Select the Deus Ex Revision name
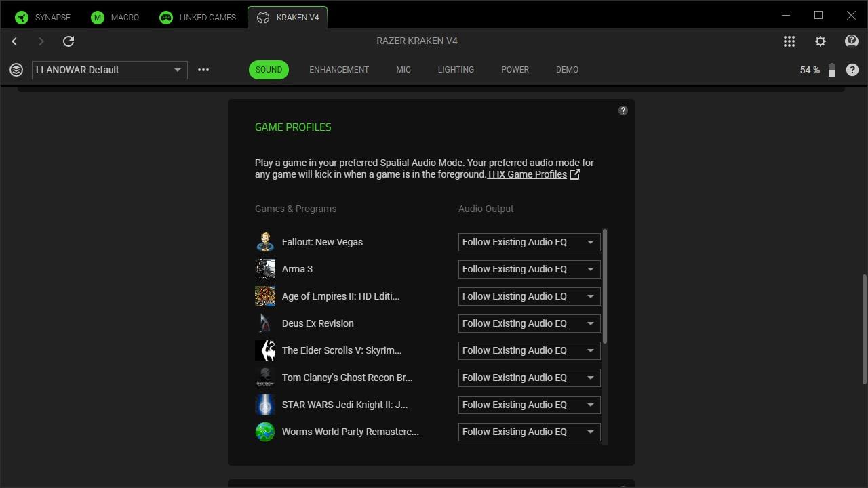868x488 pixels. coord(317,323)
